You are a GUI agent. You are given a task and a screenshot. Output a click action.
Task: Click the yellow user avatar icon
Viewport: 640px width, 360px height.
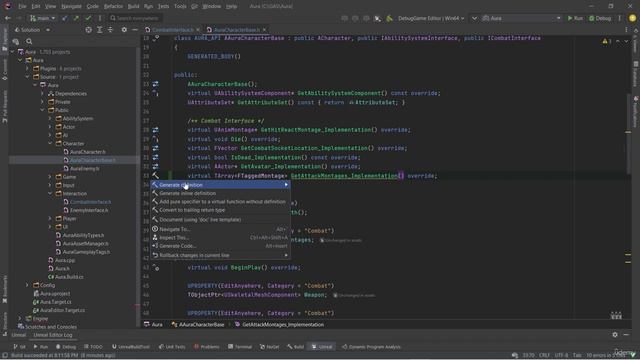(x=632, y=18)
